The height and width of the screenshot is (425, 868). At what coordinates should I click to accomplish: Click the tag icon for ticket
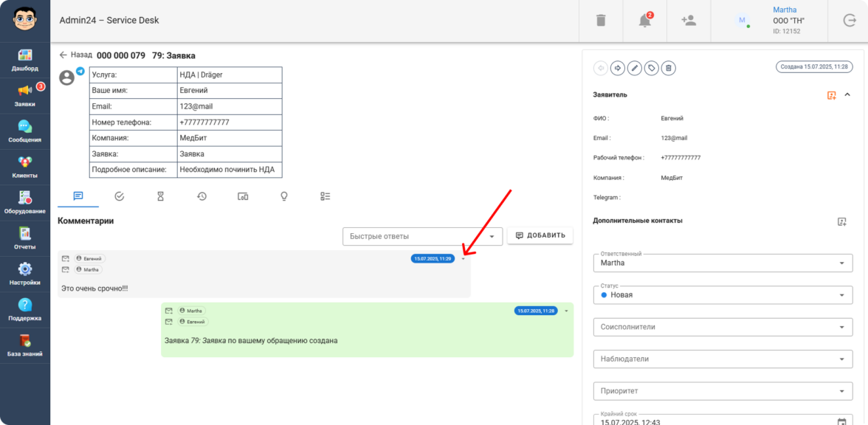click(652, 68)
